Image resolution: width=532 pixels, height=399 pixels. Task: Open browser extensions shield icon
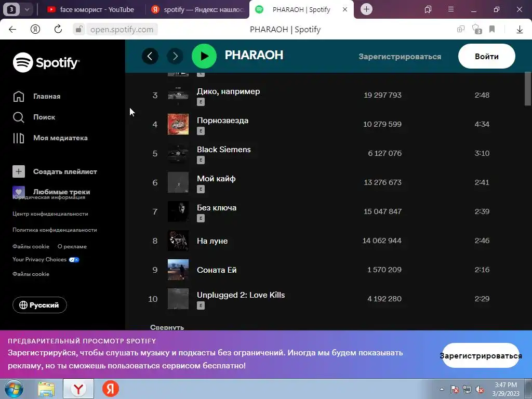477,29
